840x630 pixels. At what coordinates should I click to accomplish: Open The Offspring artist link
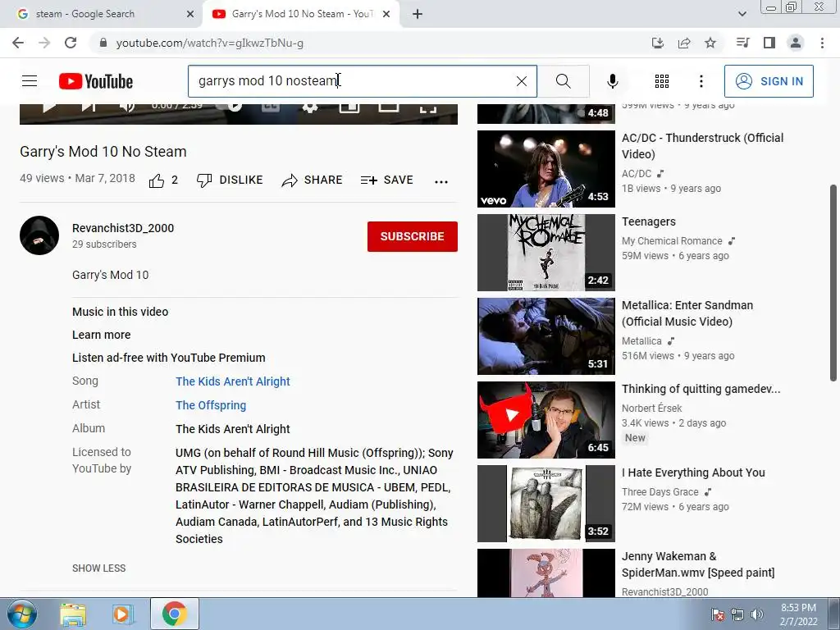[x=211, y=405]
